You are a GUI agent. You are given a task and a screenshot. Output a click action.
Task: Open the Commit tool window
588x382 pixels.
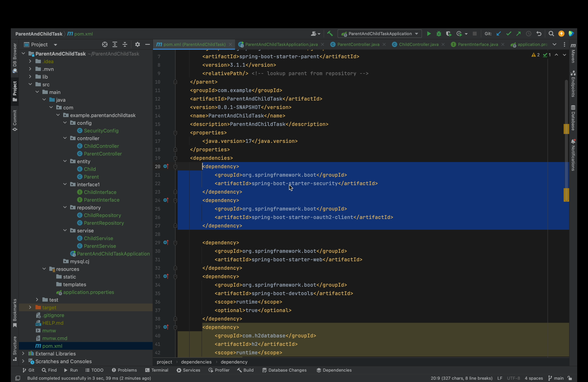tap(15, 121)
